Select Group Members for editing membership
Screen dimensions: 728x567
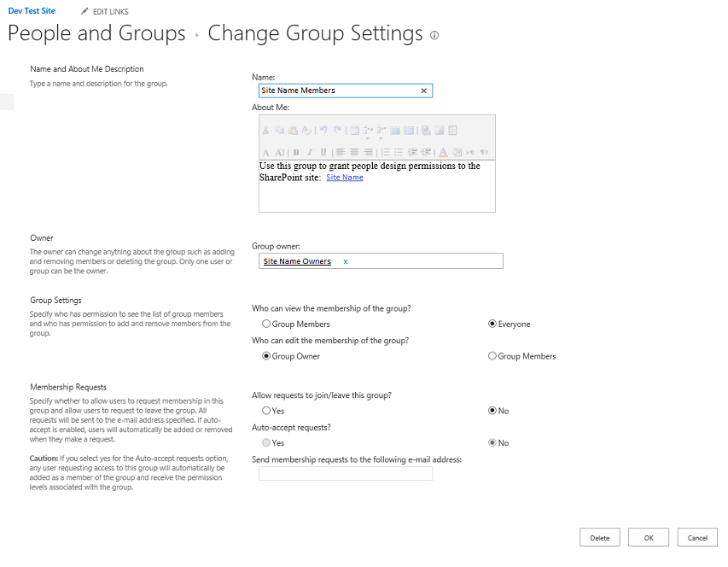point(492,356)
